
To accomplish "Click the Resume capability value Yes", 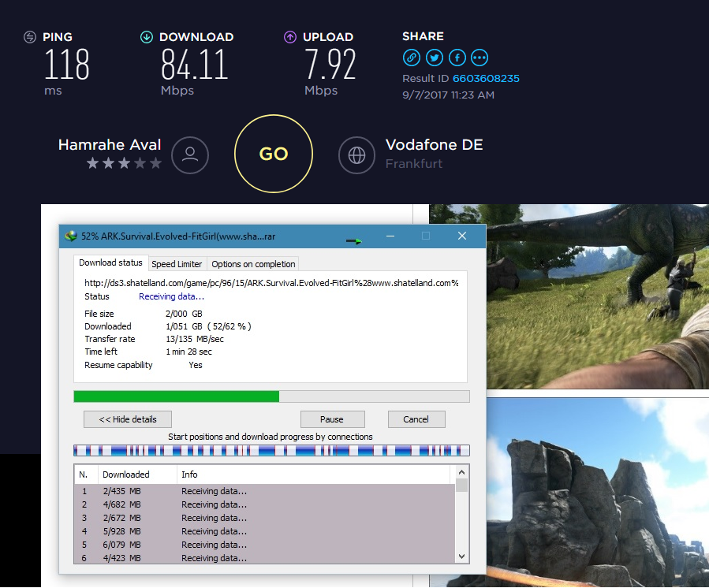I will click(x=196, y=365).
